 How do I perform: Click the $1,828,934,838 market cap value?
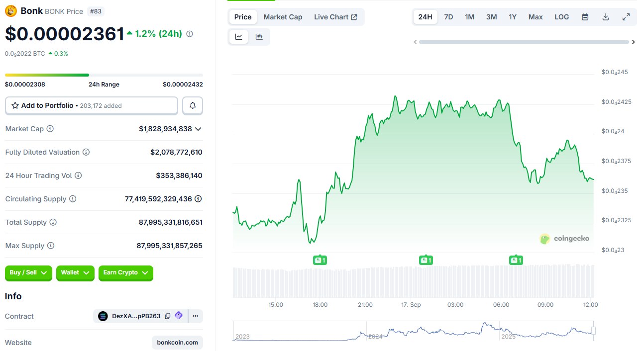pyautogui.click(x=165, y=129)
